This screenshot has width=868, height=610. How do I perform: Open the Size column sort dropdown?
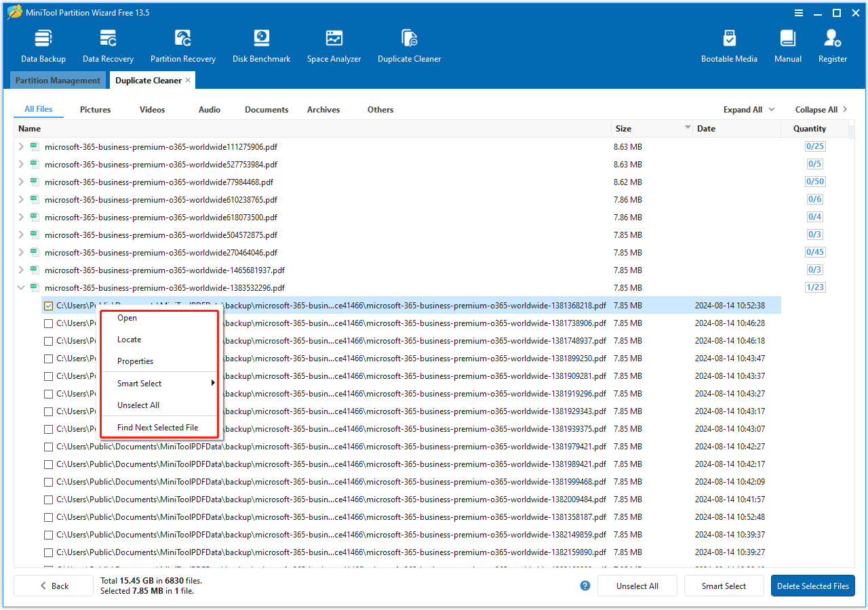688,128
